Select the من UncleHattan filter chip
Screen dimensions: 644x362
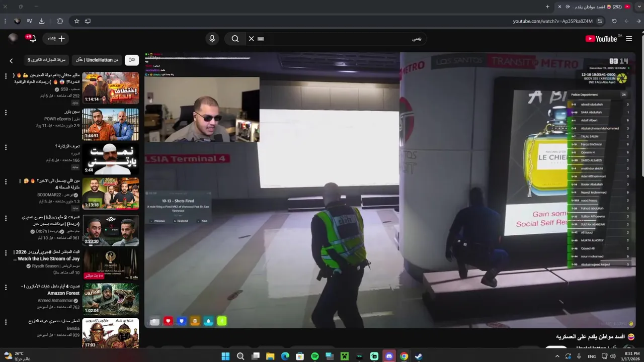click(97, 60)
